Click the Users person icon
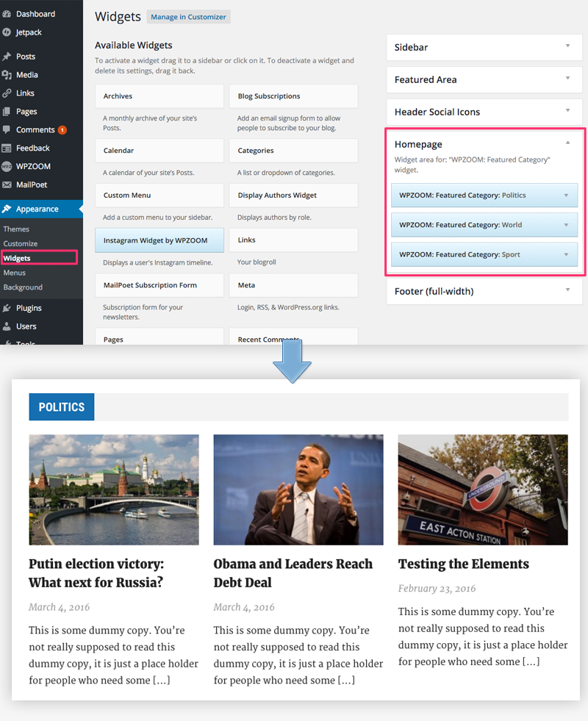The width and height of the screenshot is (588, 721). tap(7, 326)
